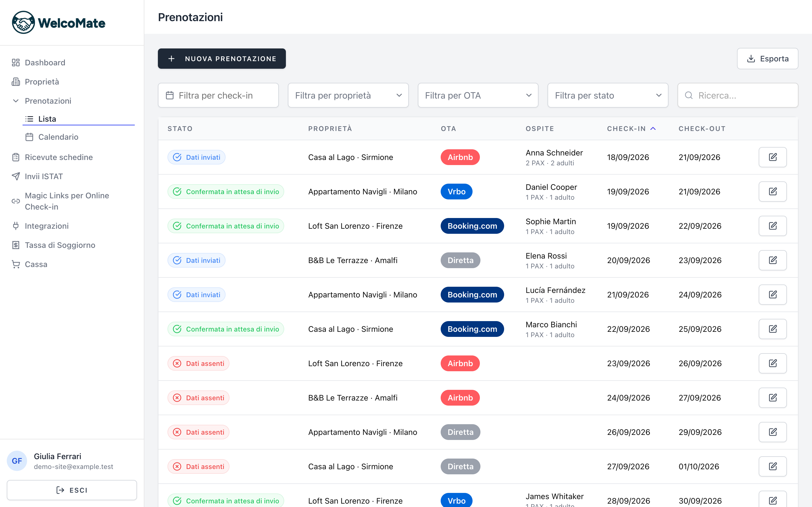
Task: Click the WelcoMate handshake logo
Action: tap(23, 23)
